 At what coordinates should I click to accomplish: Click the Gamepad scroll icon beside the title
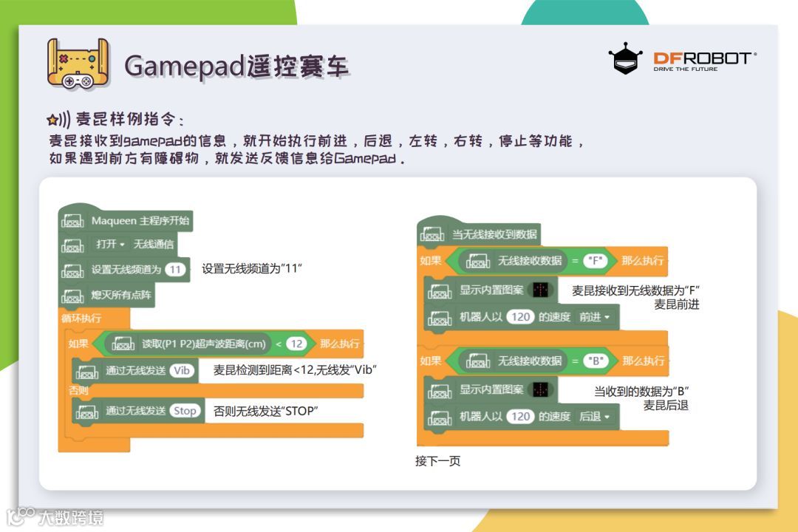tap(78, 65)
